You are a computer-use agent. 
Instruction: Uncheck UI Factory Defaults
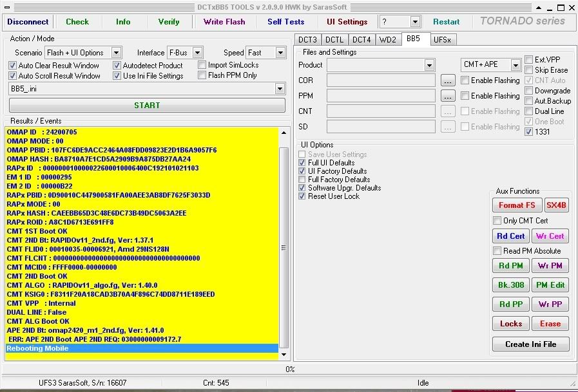coord(302,171)
